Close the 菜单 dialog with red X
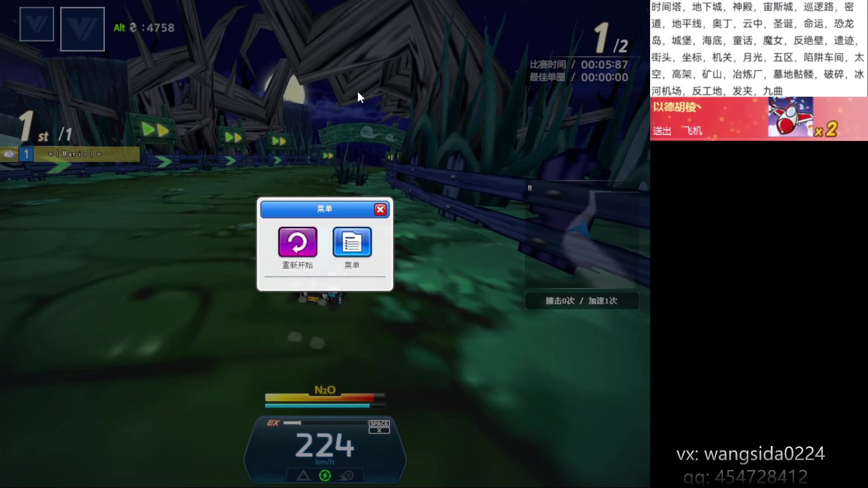The width and height of the screenshot is (868, 488). click(x=380, y=209)
